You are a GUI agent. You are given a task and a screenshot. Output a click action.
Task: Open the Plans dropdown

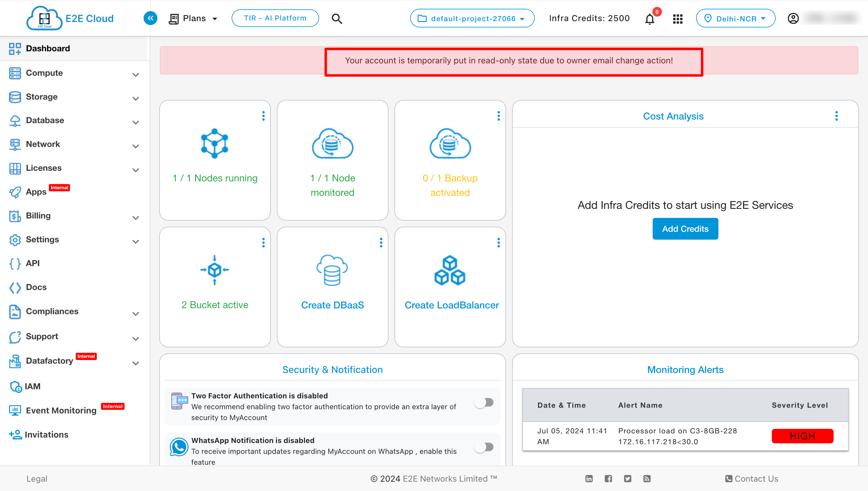click(193, 18)
